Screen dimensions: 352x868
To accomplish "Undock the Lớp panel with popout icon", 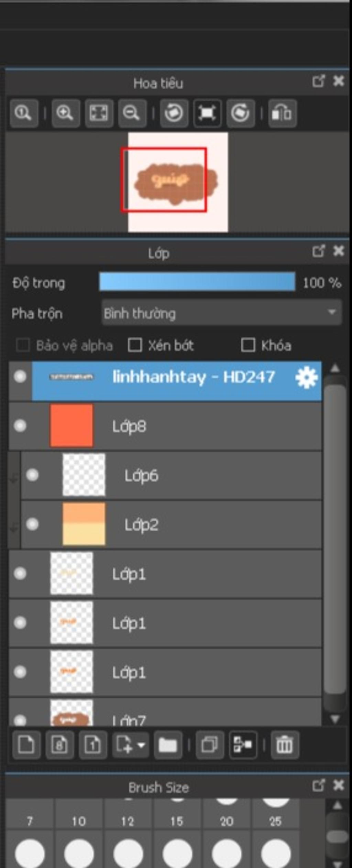I will tap(318, 251).
